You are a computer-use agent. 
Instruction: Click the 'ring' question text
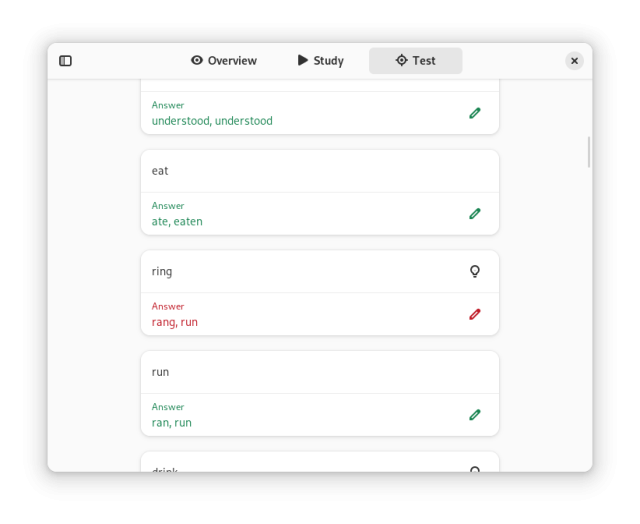point(162,271)
